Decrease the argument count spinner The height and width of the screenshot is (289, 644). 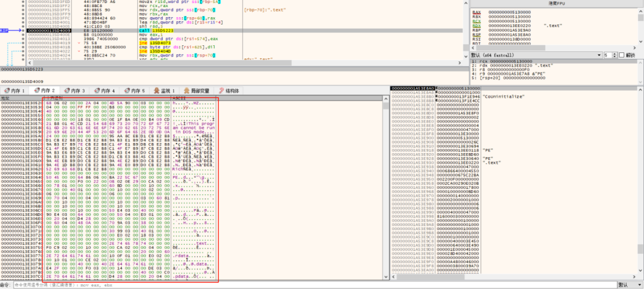(615, 57)
